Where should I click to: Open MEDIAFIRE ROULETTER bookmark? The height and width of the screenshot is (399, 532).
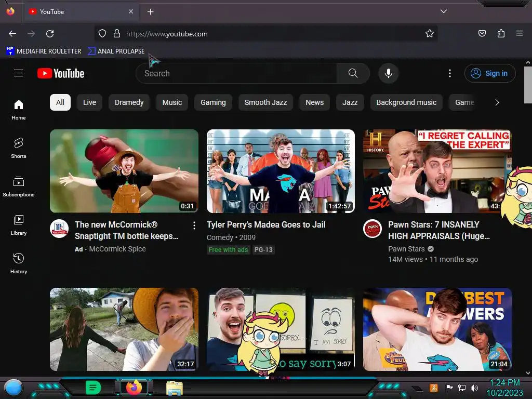44,51
